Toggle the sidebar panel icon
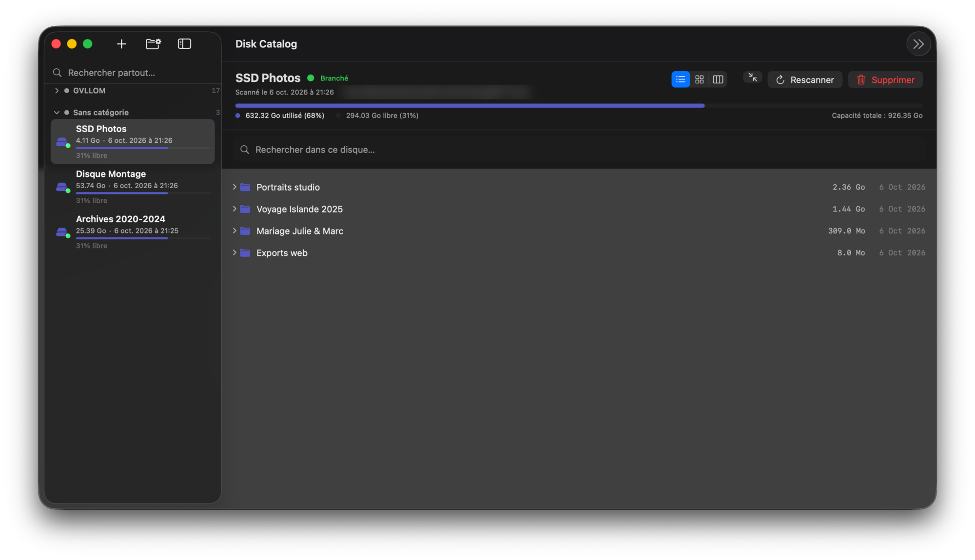Screen dimensions: 975x560 [x=184, y=44]
